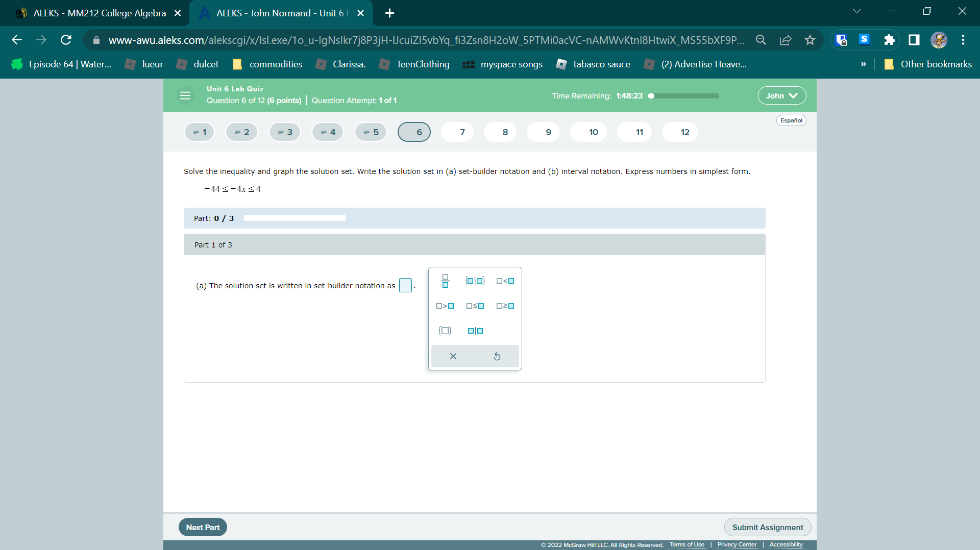Reload the ALEKS page

tap(66, 40)
